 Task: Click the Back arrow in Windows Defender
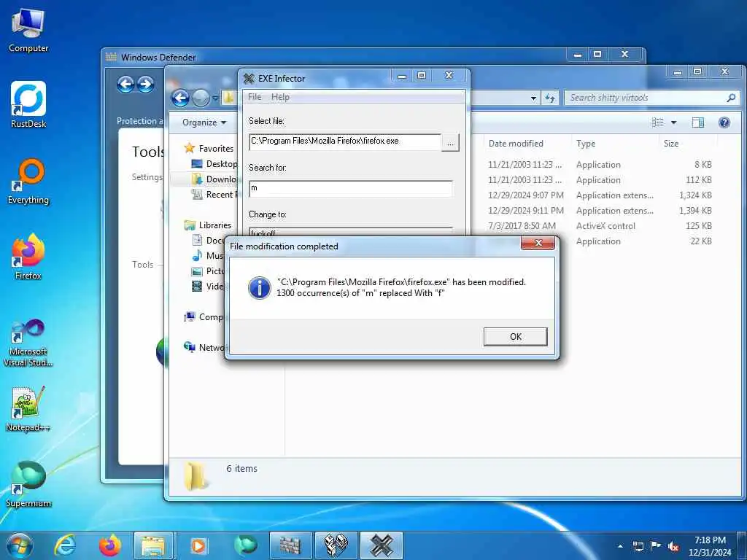click(125, 85)
